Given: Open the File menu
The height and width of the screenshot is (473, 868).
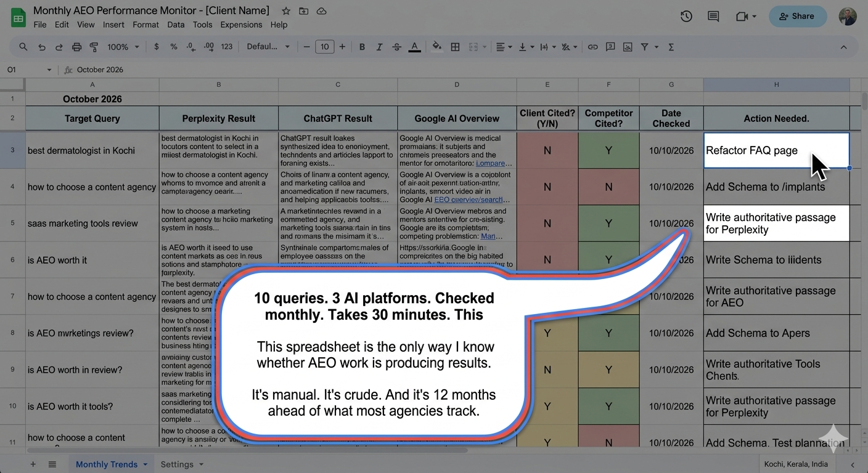Looking at the screenshot, I should 40,25.
